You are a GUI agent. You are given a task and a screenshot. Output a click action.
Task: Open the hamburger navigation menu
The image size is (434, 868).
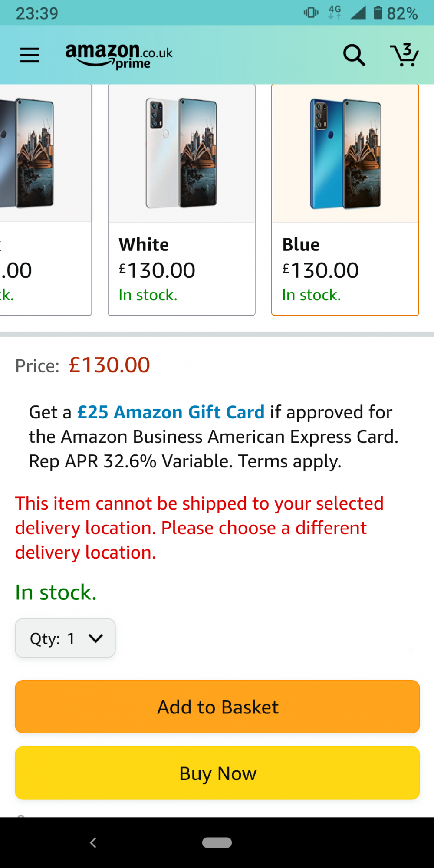pos(30,55)
